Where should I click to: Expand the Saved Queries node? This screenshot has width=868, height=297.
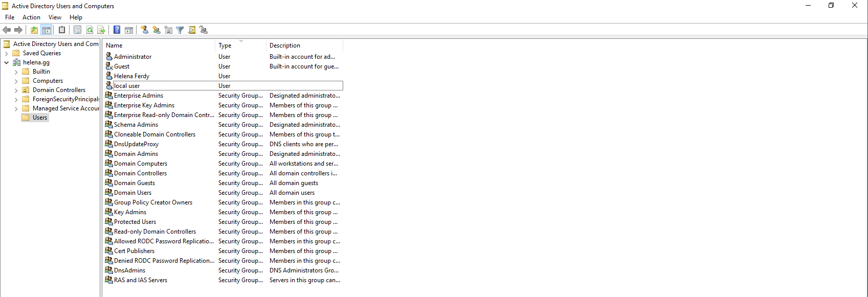point(6,53)
